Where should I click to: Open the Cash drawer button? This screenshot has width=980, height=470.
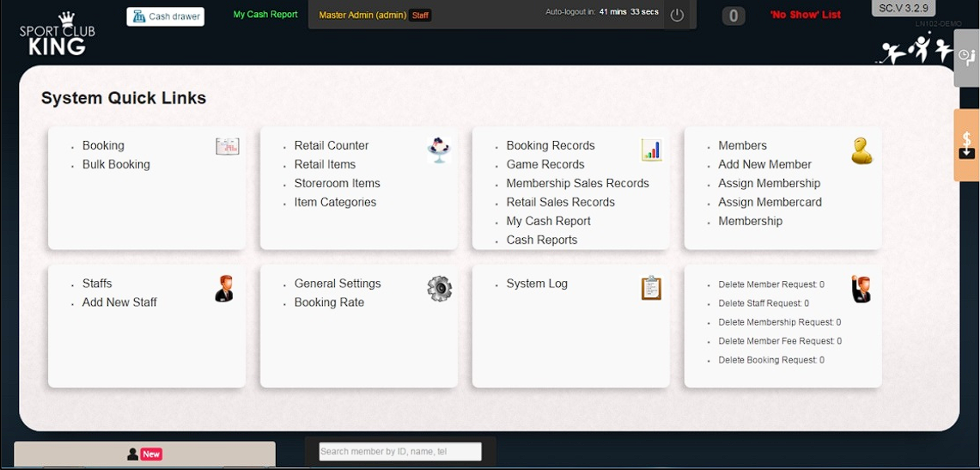tap(166, 16)
